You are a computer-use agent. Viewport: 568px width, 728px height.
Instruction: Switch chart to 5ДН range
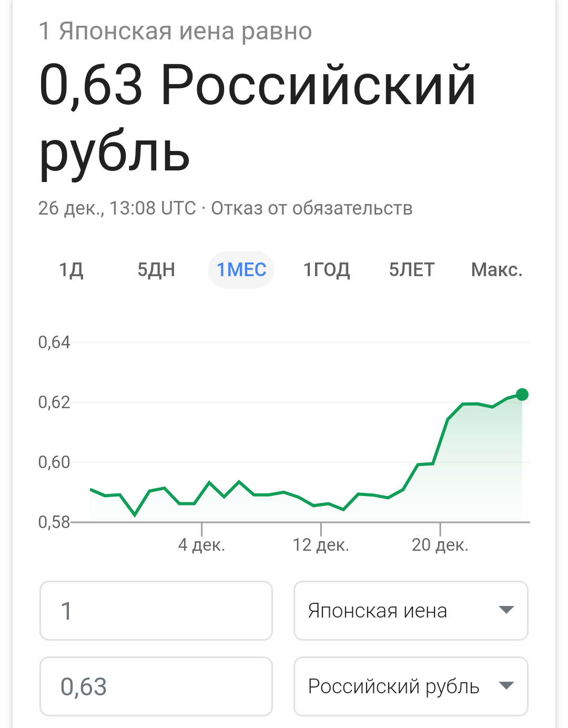[156, 270]
